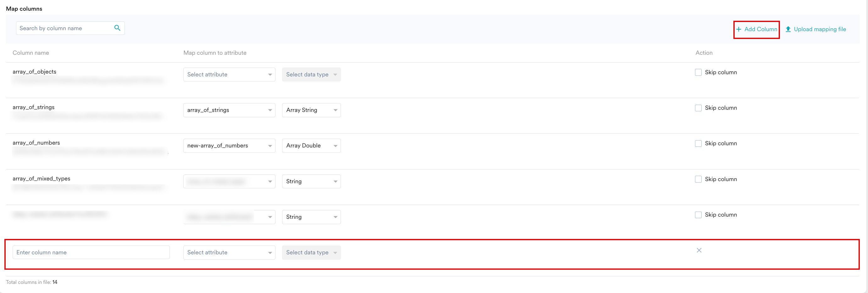Viewport: 868px width, 293px height.
Task: Open Select data type in new row
Action: click(311, 252)
